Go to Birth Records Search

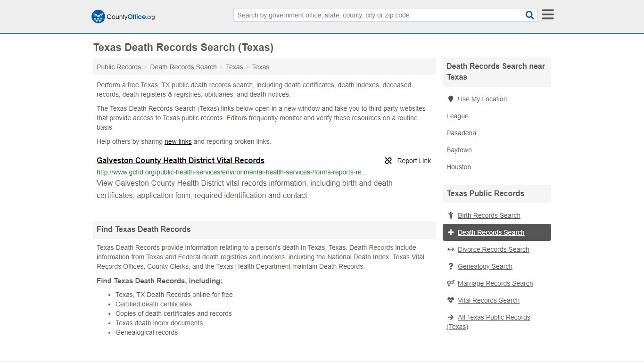[489, 215]
